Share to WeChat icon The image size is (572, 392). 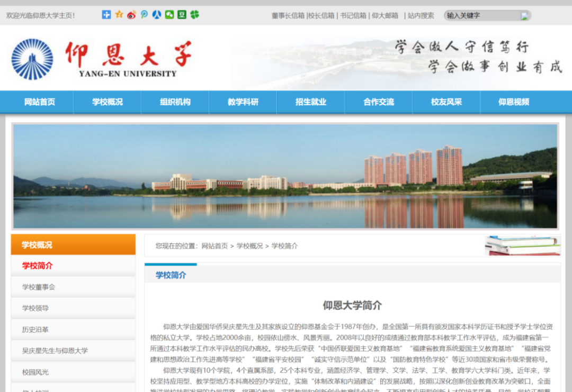coord(169,15)
